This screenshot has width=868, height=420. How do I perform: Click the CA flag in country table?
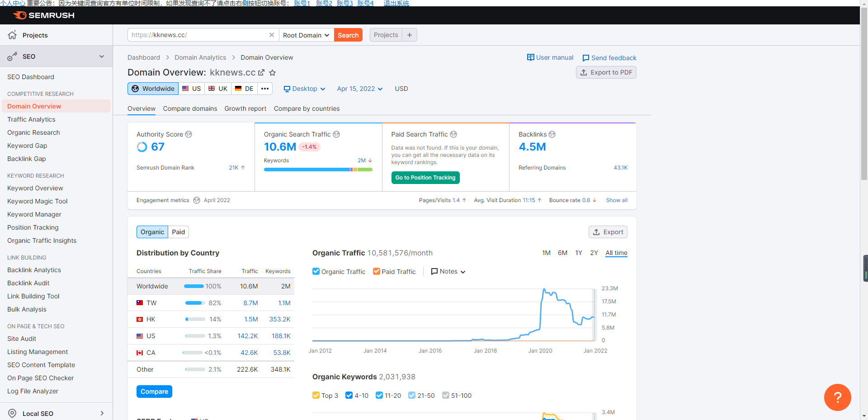[x=140, y=353]
